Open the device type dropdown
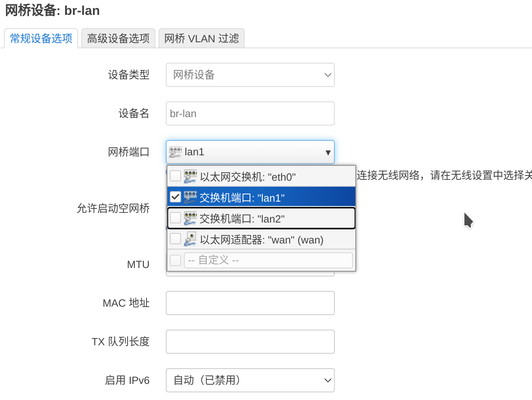Viewport: 532px width, 400px height. [x=250, y=75]
